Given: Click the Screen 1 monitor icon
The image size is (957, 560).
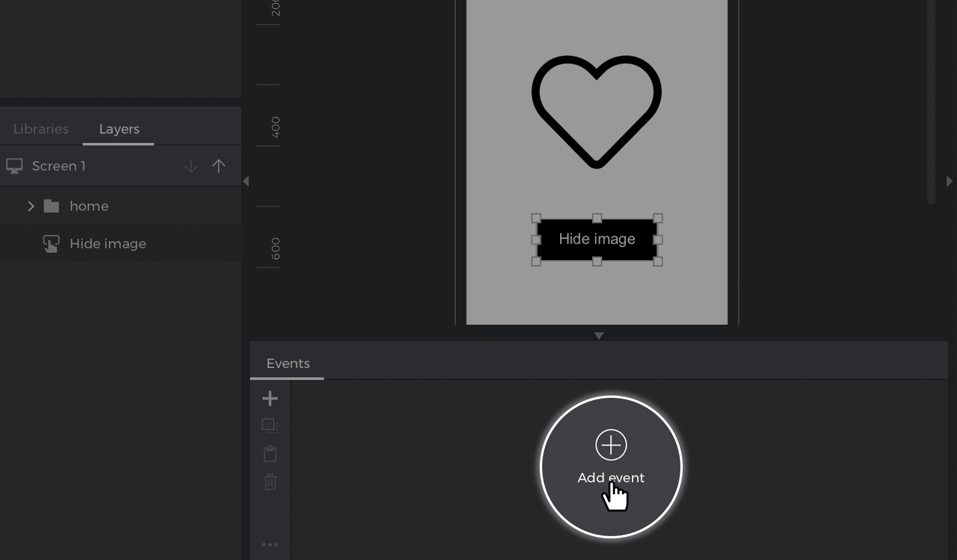Looking at the screenshot, I should 15,166.
